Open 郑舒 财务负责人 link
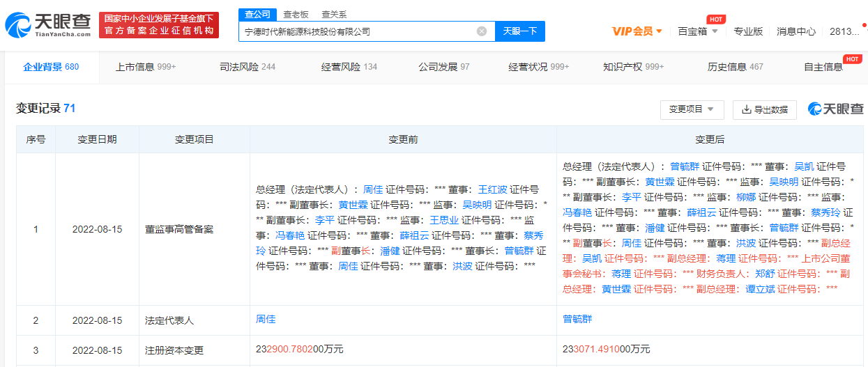 point(766,273)
